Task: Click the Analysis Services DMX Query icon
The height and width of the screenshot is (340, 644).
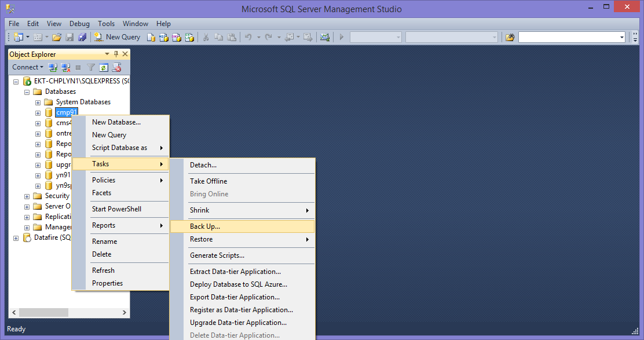Action: (177, 38)
